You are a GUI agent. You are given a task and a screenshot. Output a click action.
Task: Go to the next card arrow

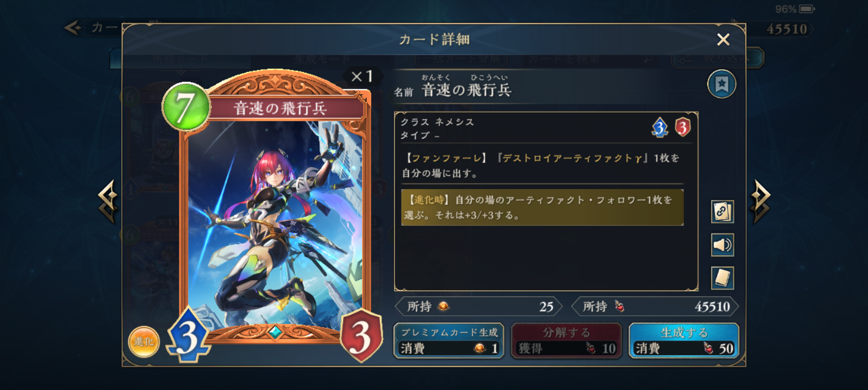coord(760,201)
